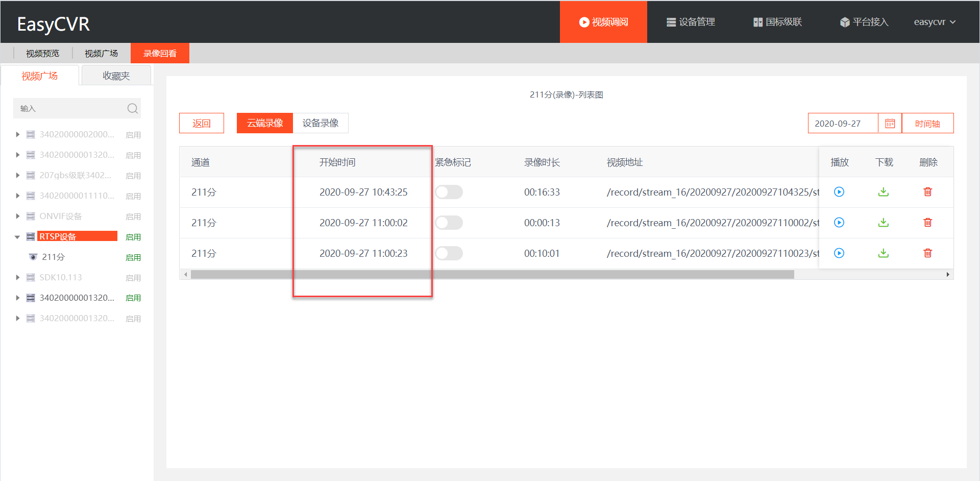Select the 211分 channel in tree
This screenshot has width=980, height=481.
[x=53, y=257]
